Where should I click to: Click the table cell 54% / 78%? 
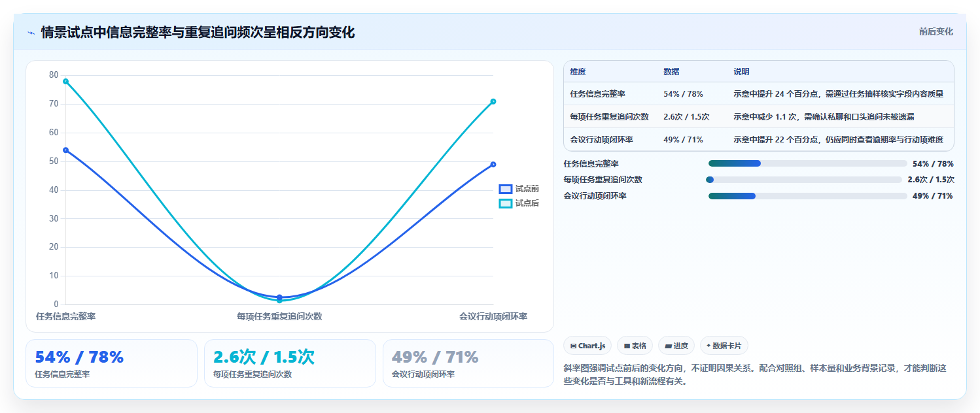coord(684,94)
